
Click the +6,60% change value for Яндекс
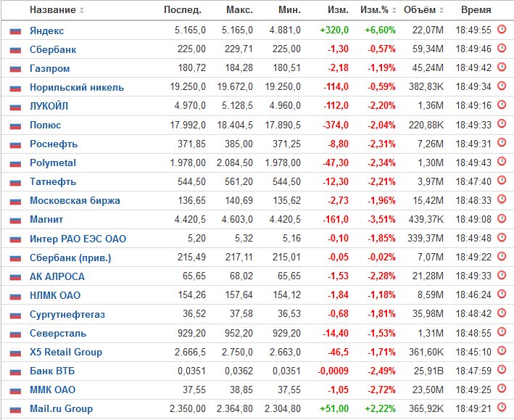[381, 30]
